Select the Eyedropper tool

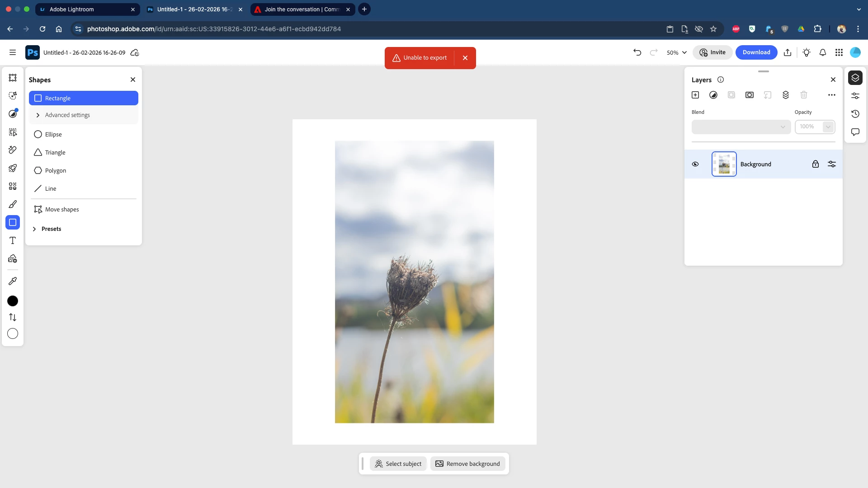(13, 281)
